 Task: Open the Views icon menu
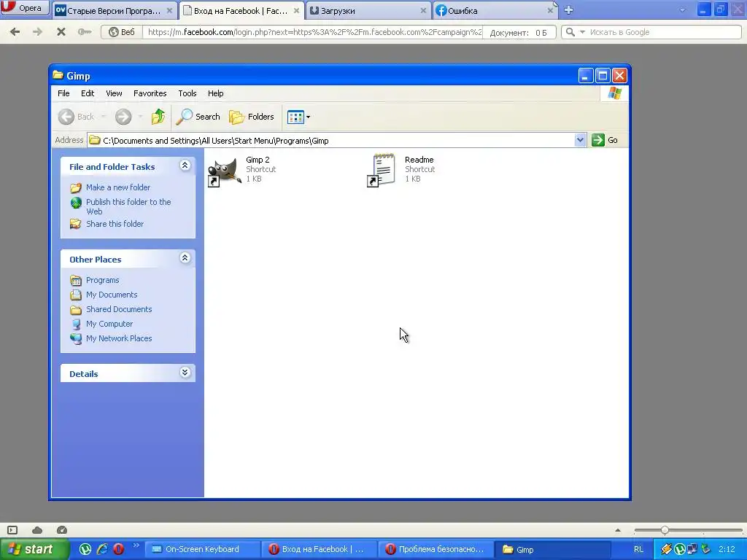click(298, 117)
